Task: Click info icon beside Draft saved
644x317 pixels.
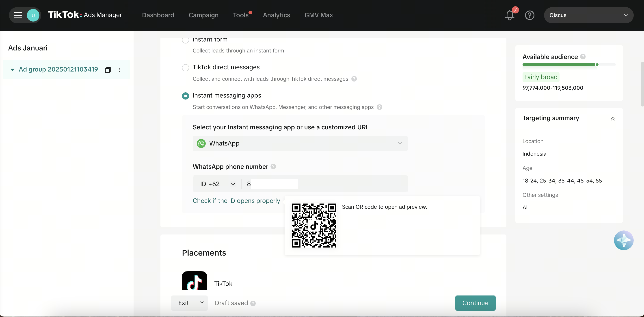Action: 253,303
